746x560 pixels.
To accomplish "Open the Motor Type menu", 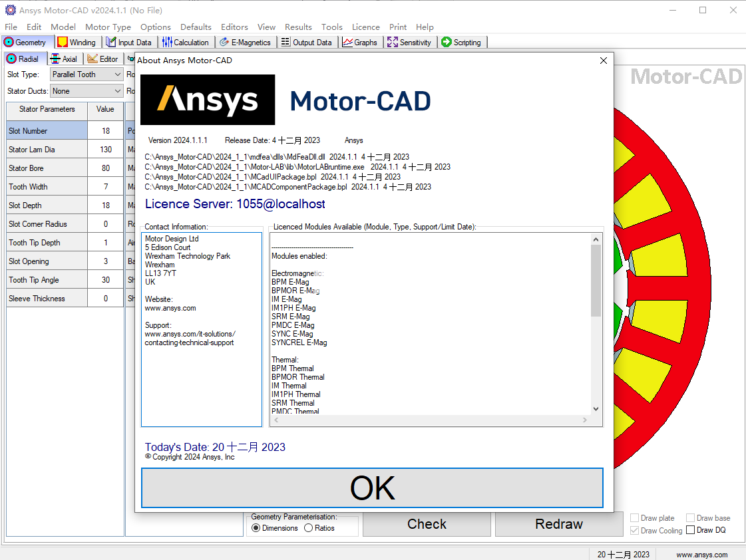I will [108, 27].
